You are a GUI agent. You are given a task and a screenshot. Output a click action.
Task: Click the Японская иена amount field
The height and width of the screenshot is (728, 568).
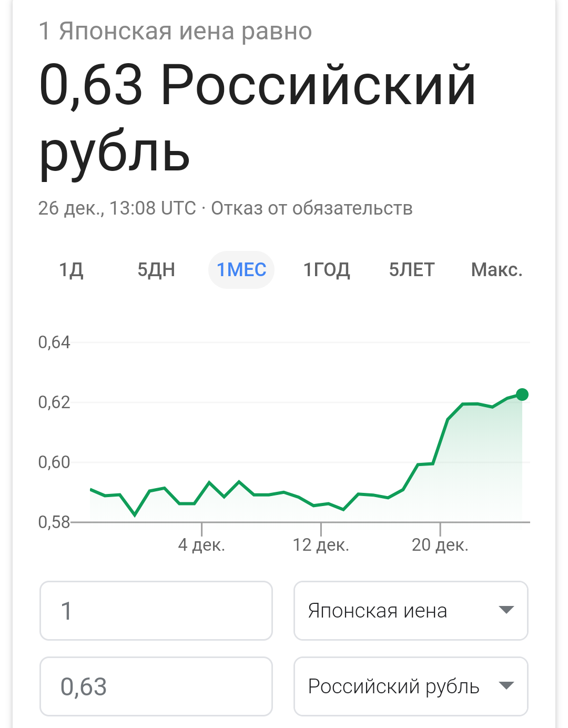[156, 611]
